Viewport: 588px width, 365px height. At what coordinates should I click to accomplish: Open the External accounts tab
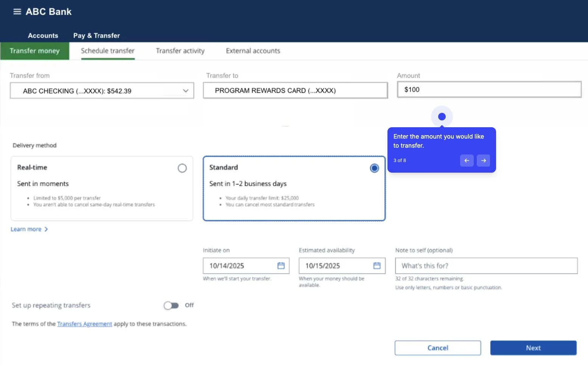(x=253, y=51)
